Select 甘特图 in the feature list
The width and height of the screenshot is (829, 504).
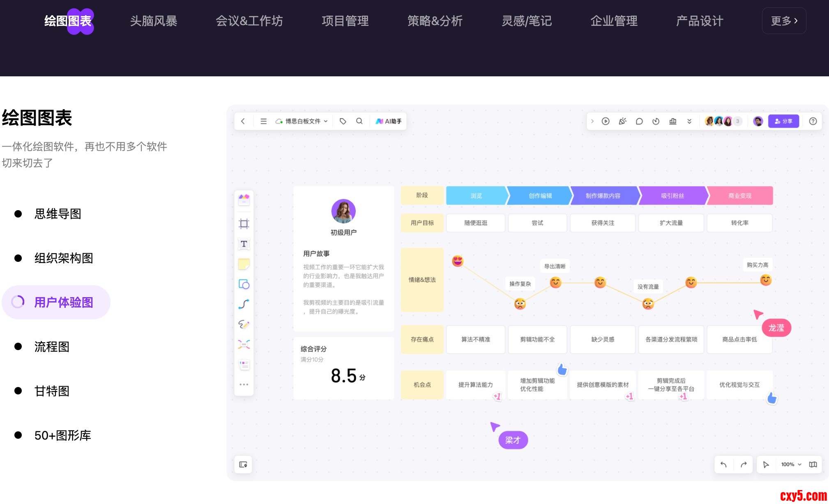click(x=52, y=391)
